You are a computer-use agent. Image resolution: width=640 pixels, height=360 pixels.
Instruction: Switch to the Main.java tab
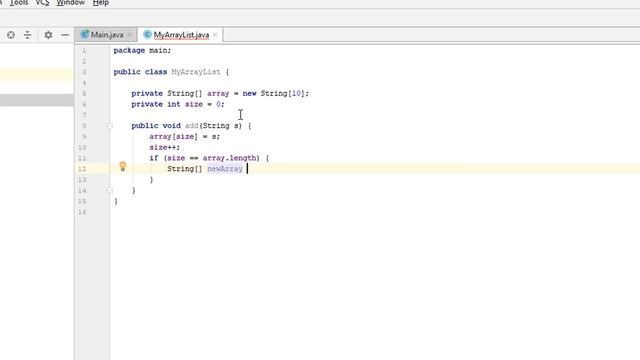coord(107,35)
